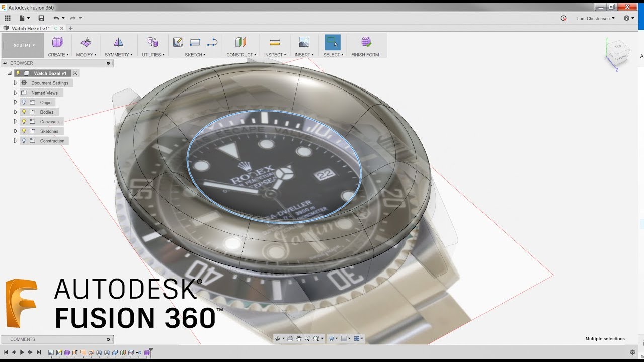
Task: Click the Construct plane icon
Action: (241, 42)
